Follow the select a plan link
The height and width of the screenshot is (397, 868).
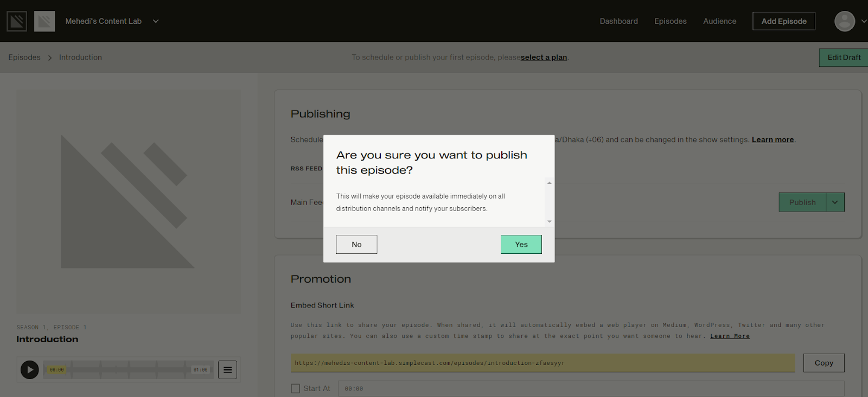click(x=544, y=57)
